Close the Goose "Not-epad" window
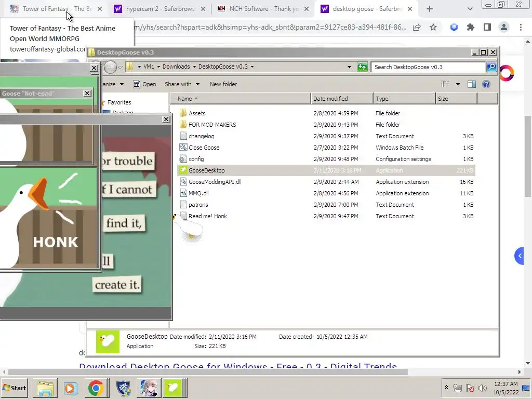This screenshot has height=399, width=532. click(87, 94)
